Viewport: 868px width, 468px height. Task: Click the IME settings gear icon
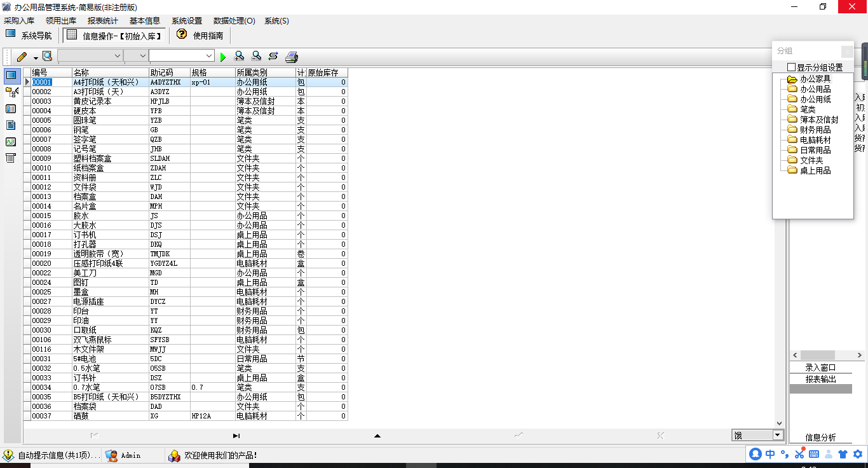coord(858,454)
